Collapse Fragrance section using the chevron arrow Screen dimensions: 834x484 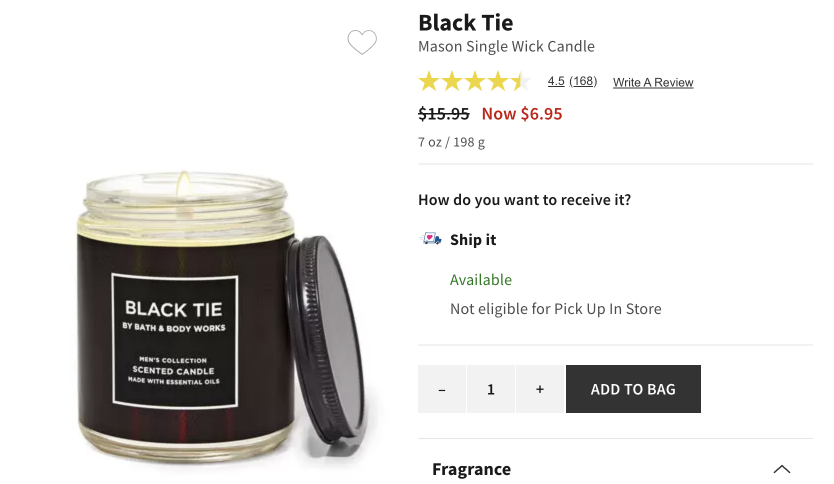click(782, 469)
